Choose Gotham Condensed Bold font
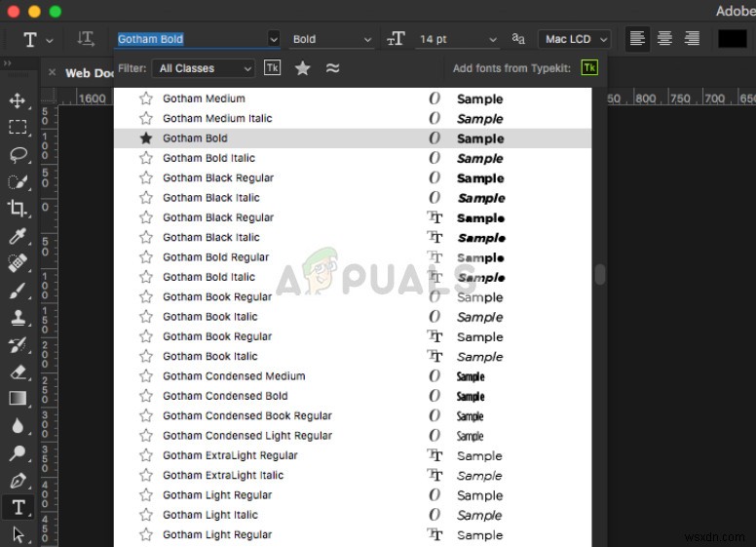756x547 pixels. point(353,396)
